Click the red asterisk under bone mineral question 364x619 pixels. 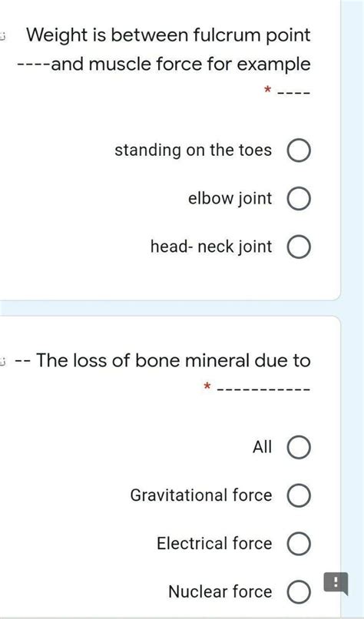pyautogui.click(x=207, y=386)
